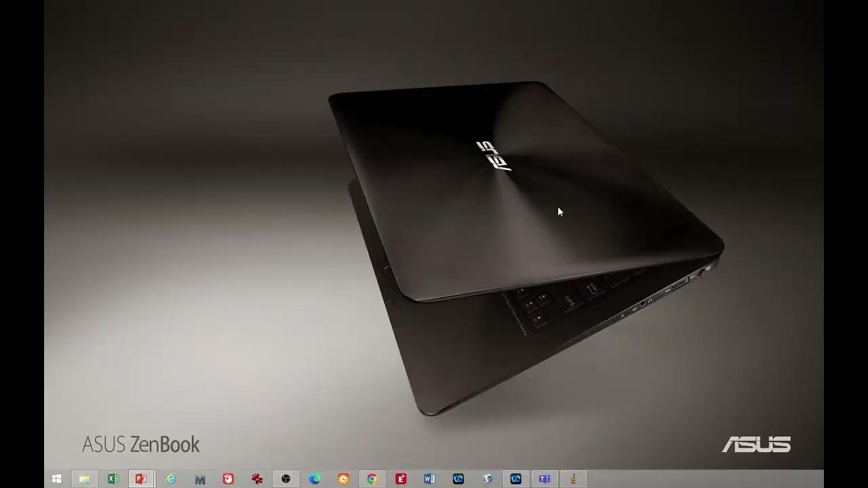The image size is (868, 488).
Task: Click the red E application icon
Action: click(x=401, y=479)
